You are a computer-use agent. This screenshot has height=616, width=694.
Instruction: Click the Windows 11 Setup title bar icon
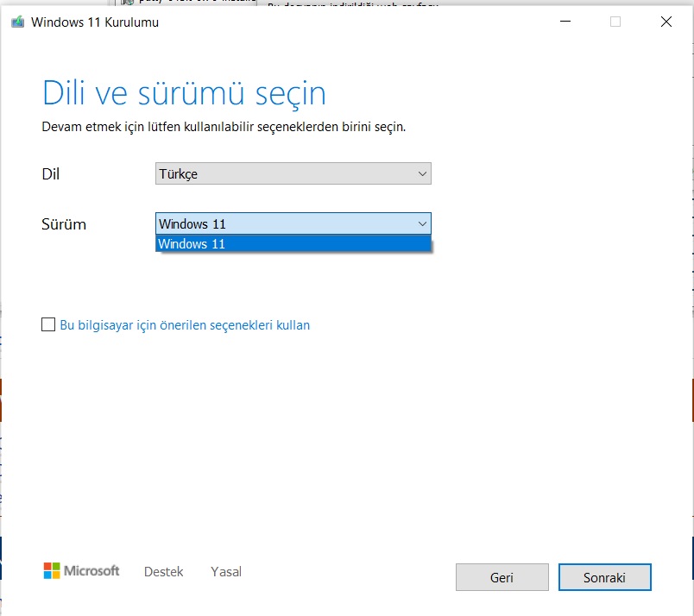tap(17, 22)
